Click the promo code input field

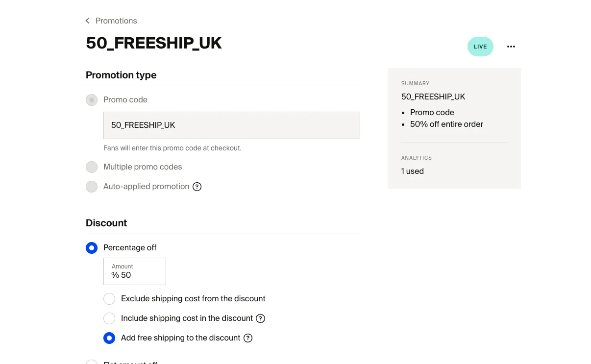click(231, 125)
